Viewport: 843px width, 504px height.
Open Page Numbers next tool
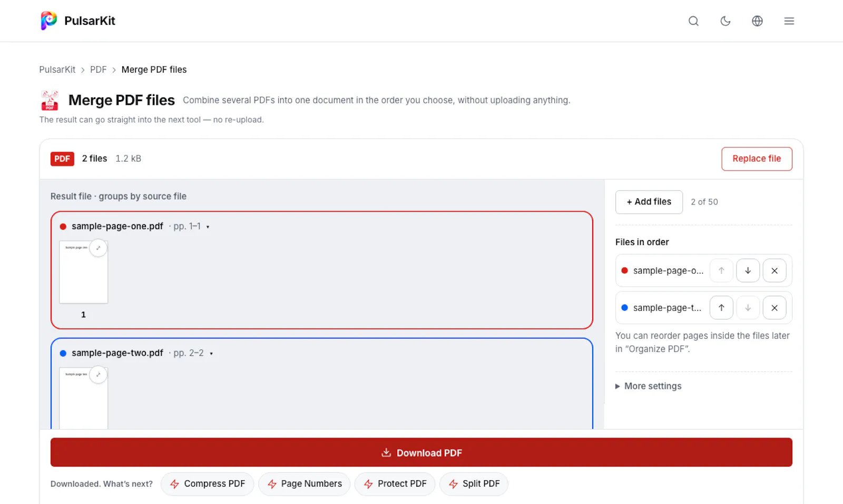[304, 484]
